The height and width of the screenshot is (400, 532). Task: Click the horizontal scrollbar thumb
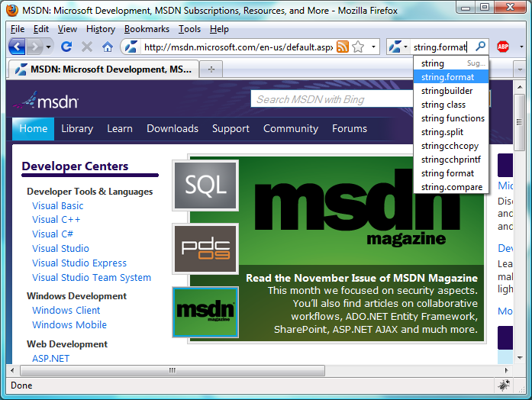[172, 370]
